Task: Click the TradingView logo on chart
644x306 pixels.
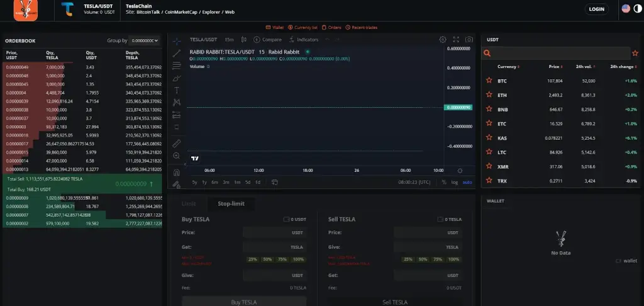Action: coord(195,158)
